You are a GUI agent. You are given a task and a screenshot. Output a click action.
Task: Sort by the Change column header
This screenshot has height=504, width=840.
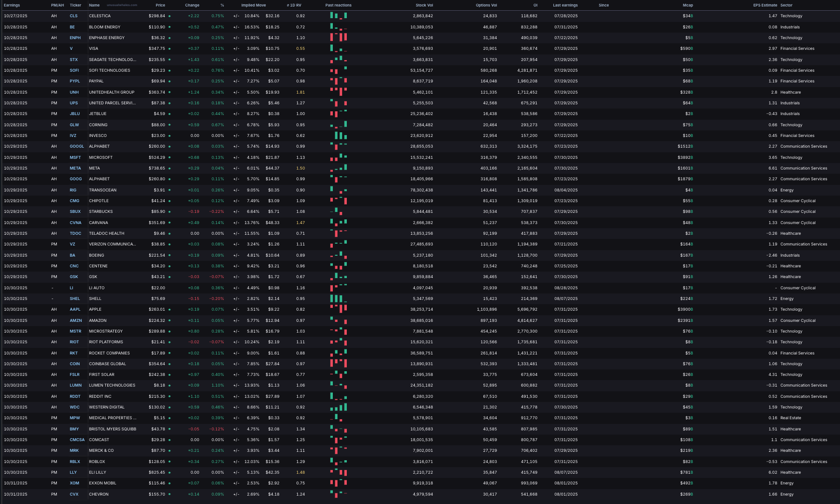coord(192,5)
